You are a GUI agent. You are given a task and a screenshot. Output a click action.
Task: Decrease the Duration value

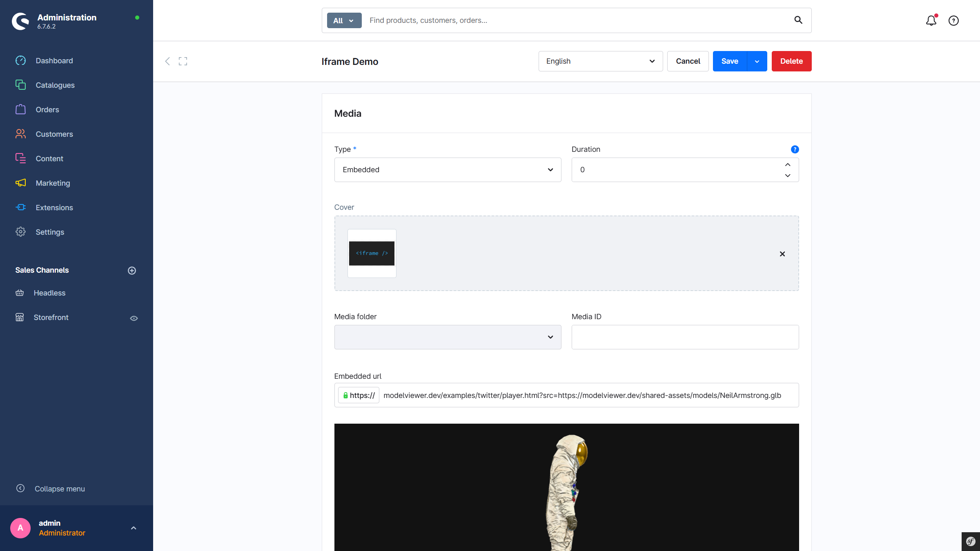pos(788,176)
